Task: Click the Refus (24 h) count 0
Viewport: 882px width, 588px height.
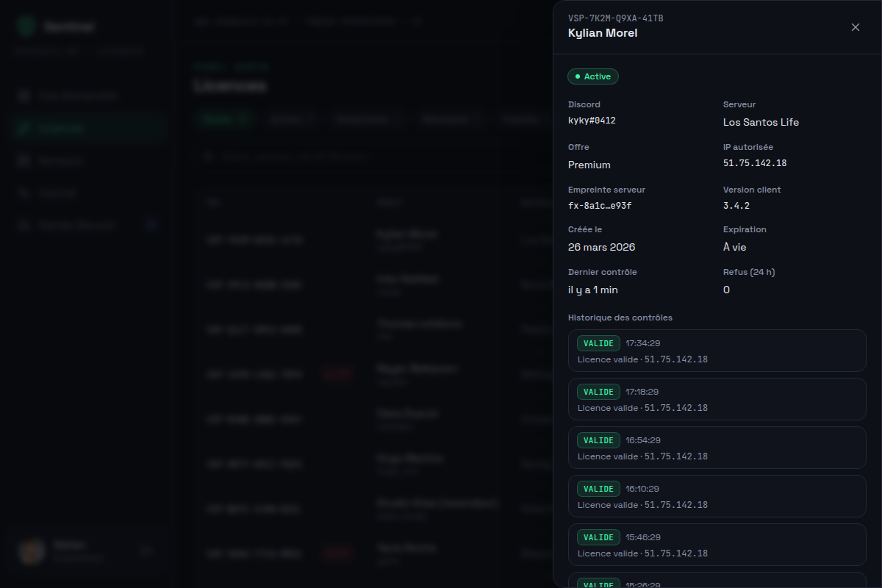Action: [x=726, y=290]
